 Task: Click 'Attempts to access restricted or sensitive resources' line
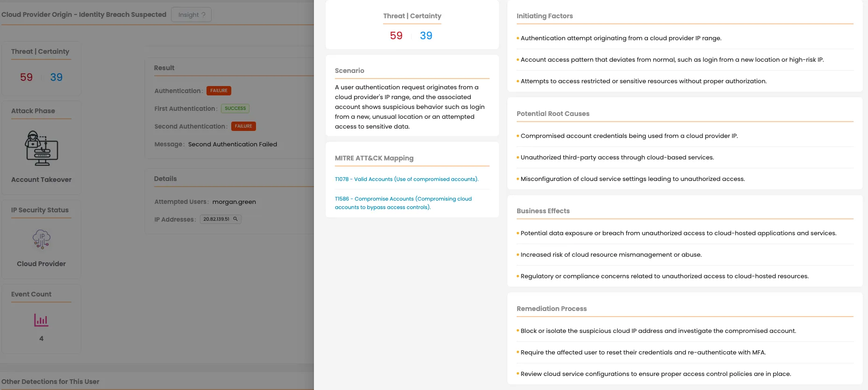tap(644, 81)
